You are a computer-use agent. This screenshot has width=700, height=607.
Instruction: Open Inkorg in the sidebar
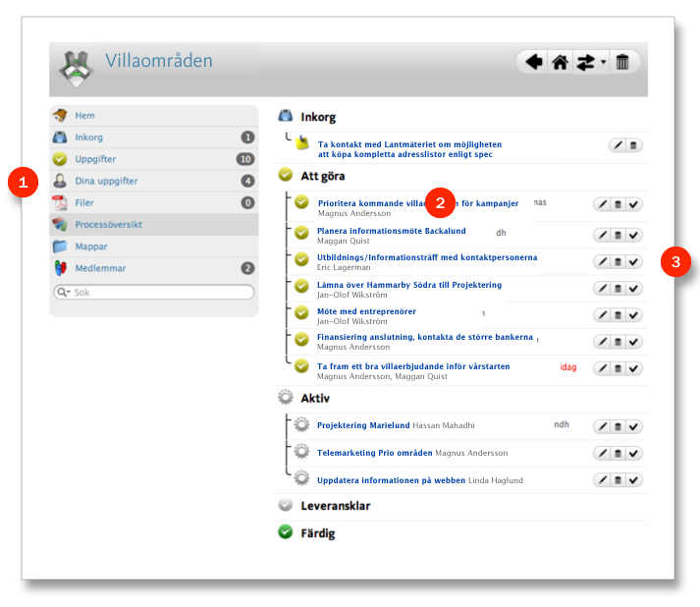click(x=89, y=138)
